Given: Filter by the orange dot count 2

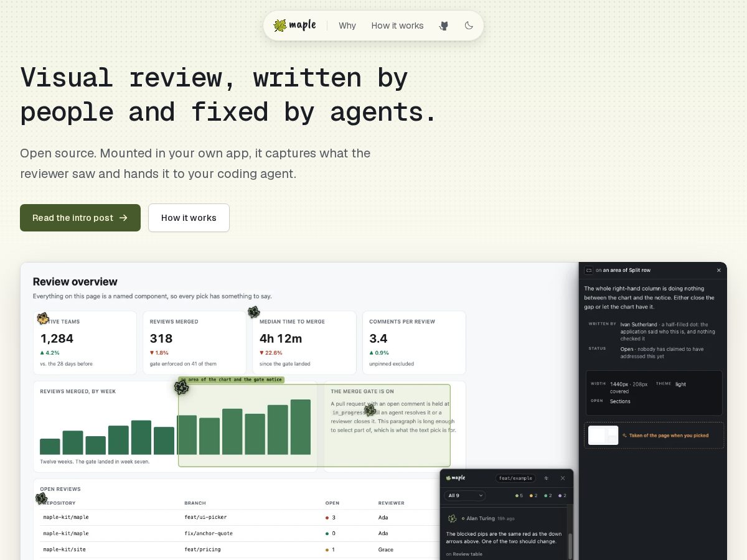Looking at the screenshot, I should pos(533,496).
